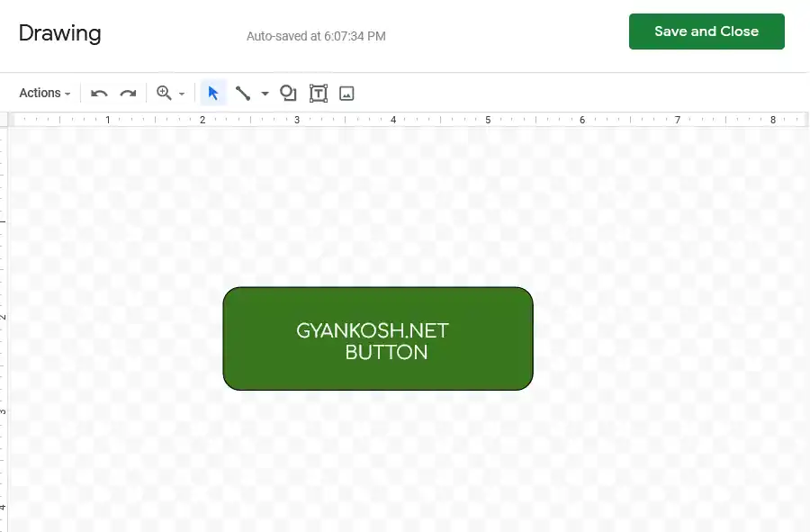Click the vertical ruler on the left
Screen dimensions: 810x532
(4, 315)
